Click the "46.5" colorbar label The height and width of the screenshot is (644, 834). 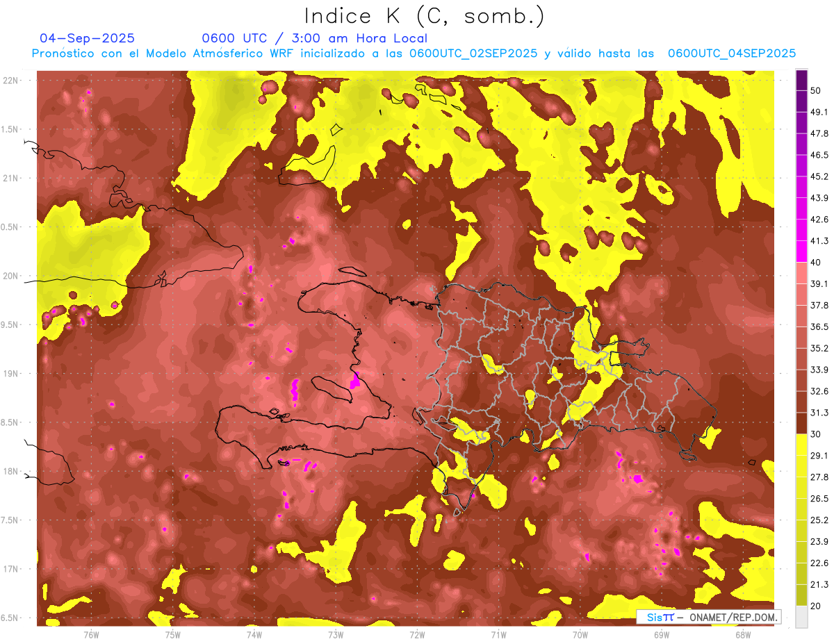[x=819, y=155]
